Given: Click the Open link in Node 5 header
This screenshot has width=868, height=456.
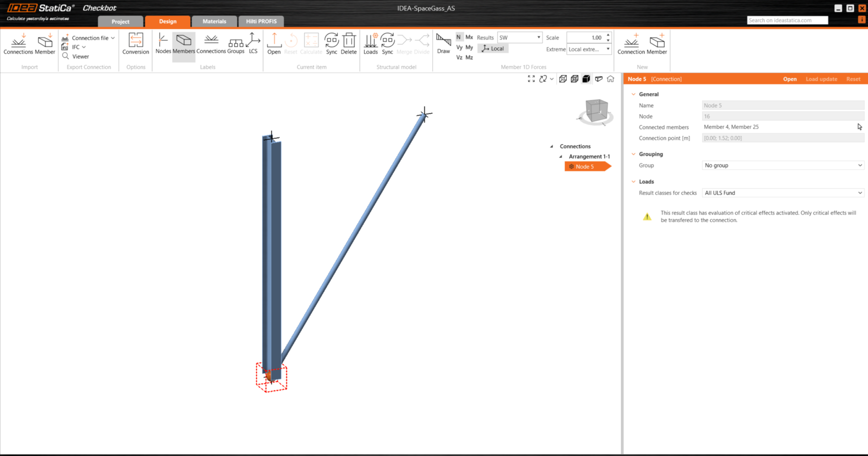Looking at the screenshot, I should coord(790,79).
